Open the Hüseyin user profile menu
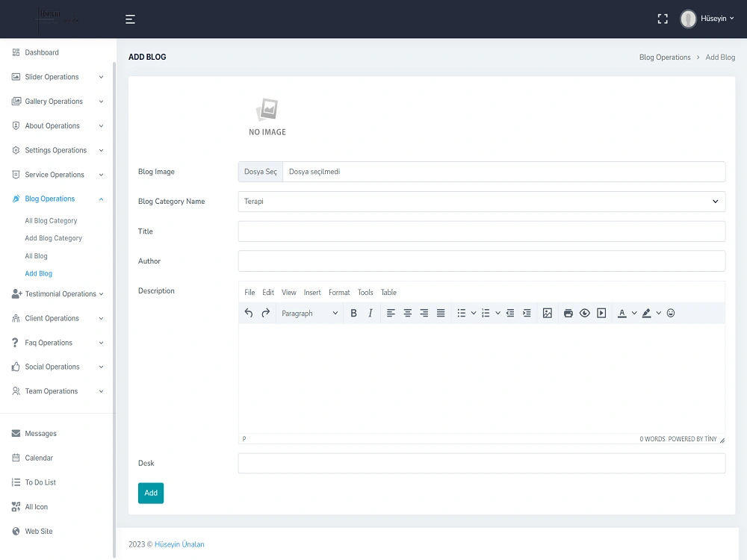 707,19
